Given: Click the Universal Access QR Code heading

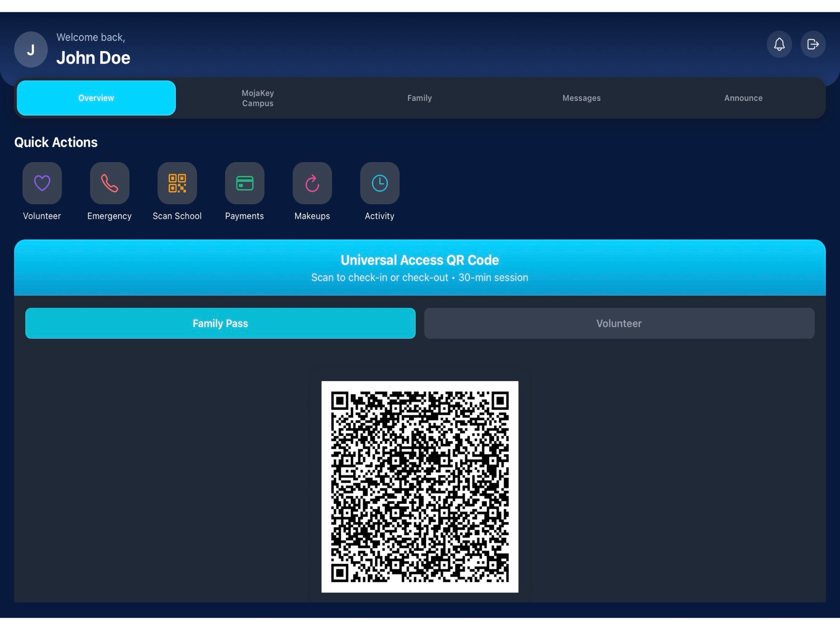Looking at the screenshot, I should coord(420,260).
